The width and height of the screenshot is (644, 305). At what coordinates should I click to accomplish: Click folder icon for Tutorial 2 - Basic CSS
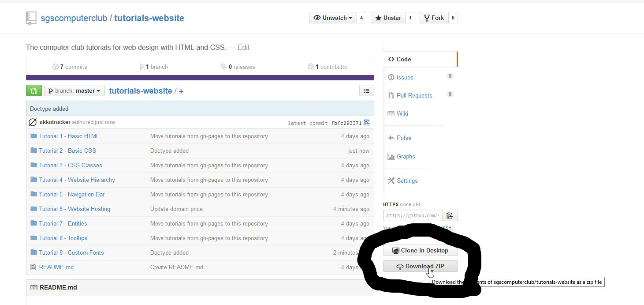pyautogui.click(x=34, y=151)
